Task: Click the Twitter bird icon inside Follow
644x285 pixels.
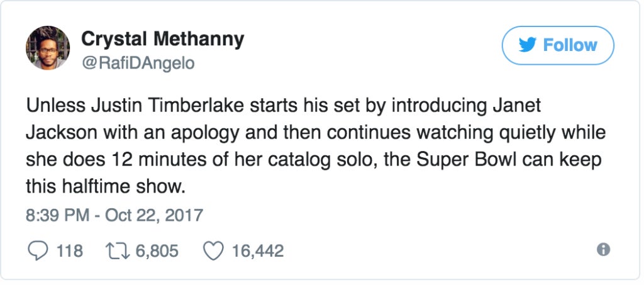Action: (528, 45)
